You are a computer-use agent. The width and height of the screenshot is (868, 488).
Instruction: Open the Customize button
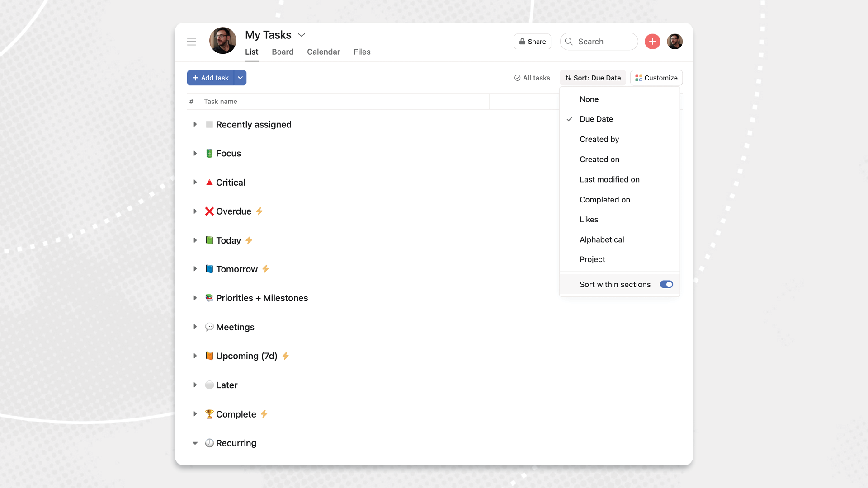coord(656,78)
